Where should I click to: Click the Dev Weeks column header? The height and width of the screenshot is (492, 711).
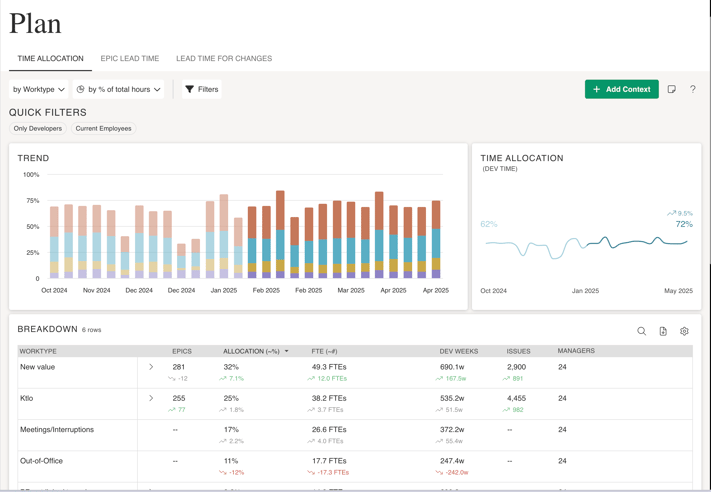coord(459,351)
